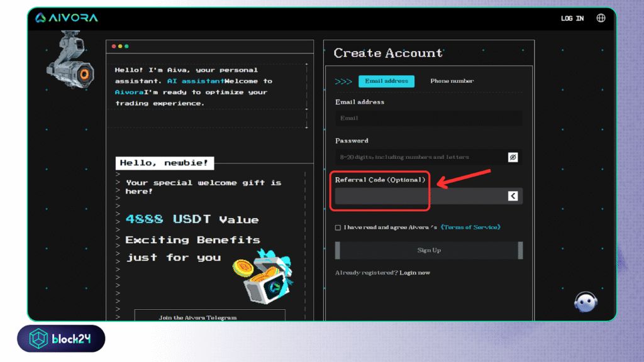
Task: Toggle password visibility eye icon
Action: tap(513, 157)
